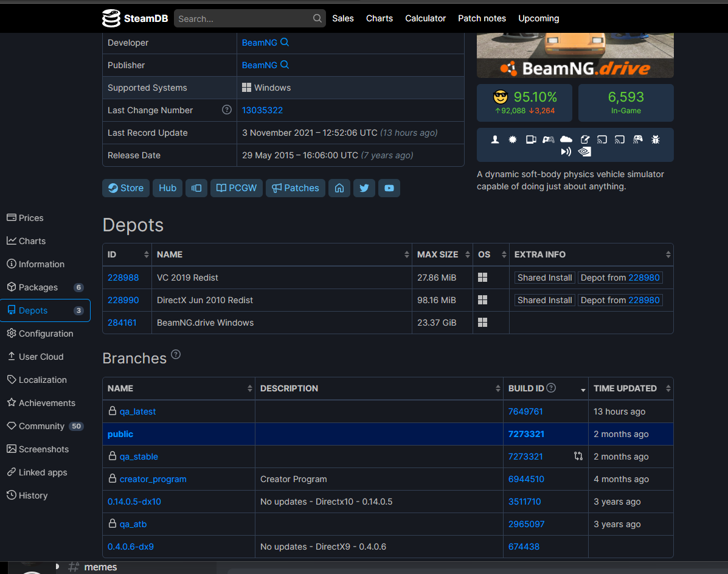This screenshot has width=728, height=574.
Task: Switch to the Linked apps sidebar tab
Action: (45, 472)
